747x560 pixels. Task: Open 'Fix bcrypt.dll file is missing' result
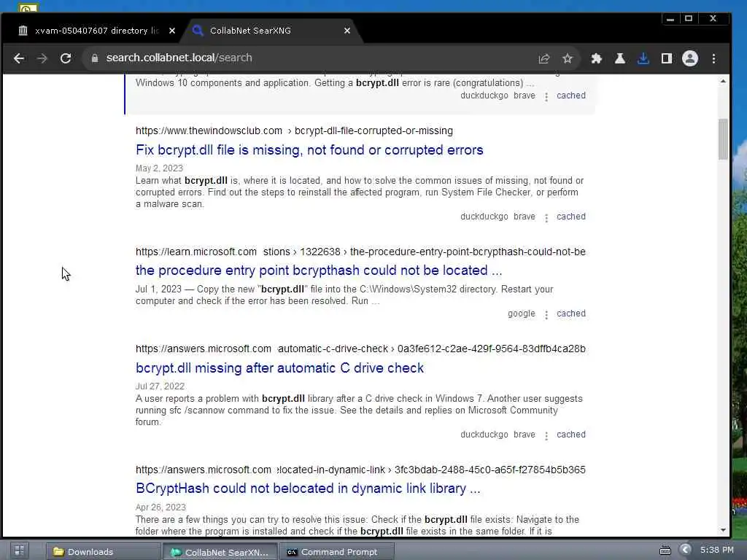click(309, 150)
